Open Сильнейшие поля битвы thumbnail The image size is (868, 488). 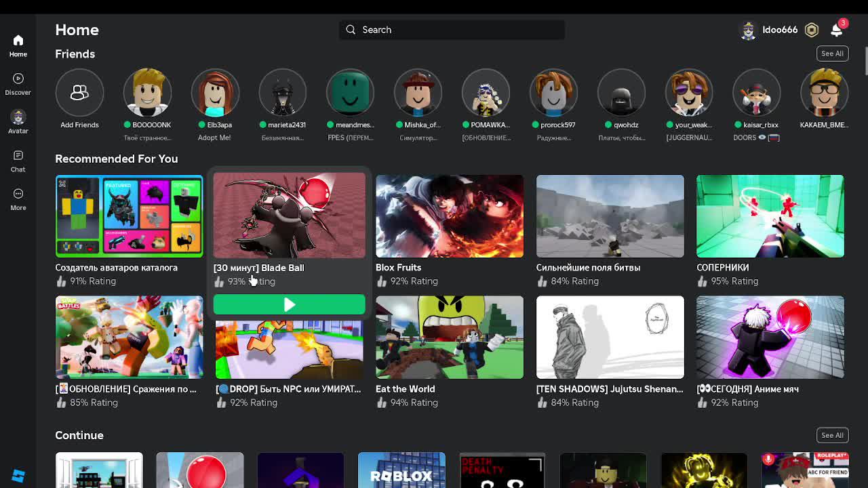point(610,216)
